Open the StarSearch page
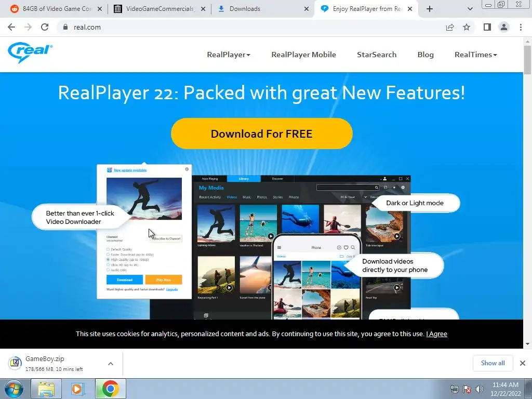Screen dimensions: 532x399 point(377,55)
